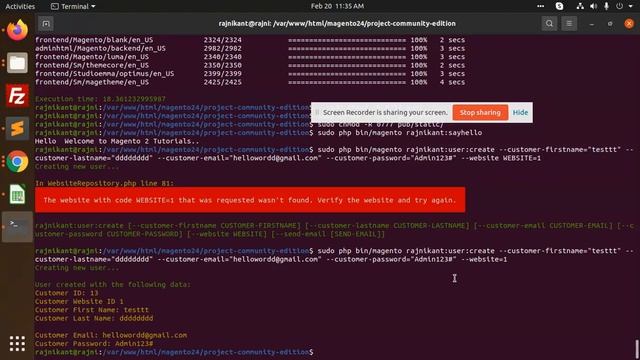Open the power system icon
The width and height of the screenshot is (640, 360).
tap(620, 6)
